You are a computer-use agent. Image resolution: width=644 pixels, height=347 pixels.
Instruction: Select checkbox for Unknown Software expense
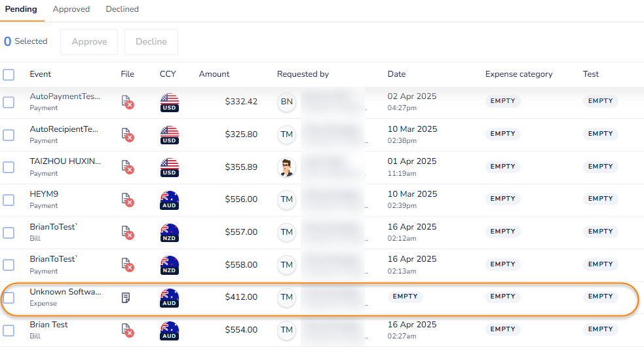click(x=9, y=298)
